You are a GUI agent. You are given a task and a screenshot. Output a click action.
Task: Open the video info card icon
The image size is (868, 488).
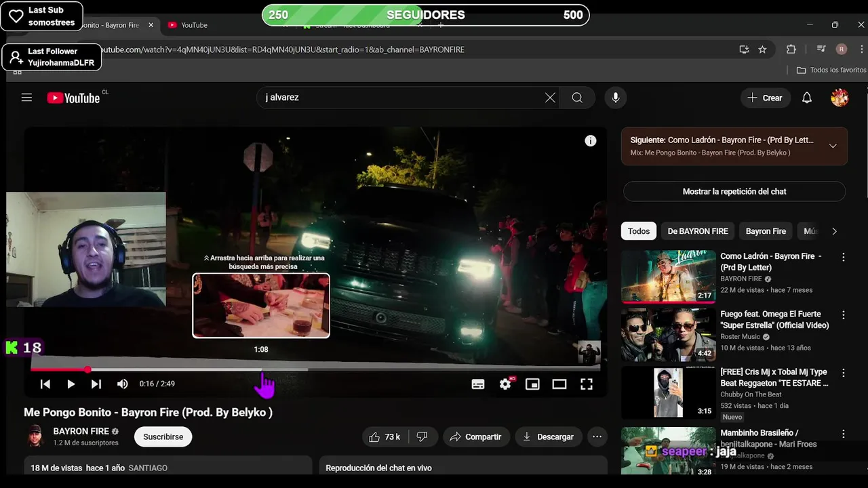[x=591, y=141]
